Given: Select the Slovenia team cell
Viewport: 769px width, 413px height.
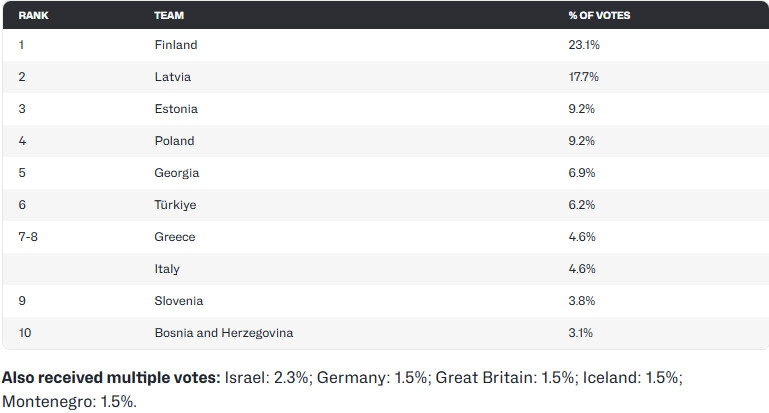Looking at the screenshot, I should 179,301.
